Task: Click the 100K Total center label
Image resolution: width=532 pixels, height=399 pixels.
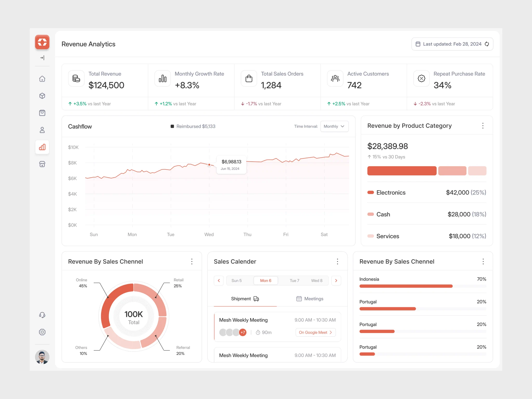Action: pos(134,318)
